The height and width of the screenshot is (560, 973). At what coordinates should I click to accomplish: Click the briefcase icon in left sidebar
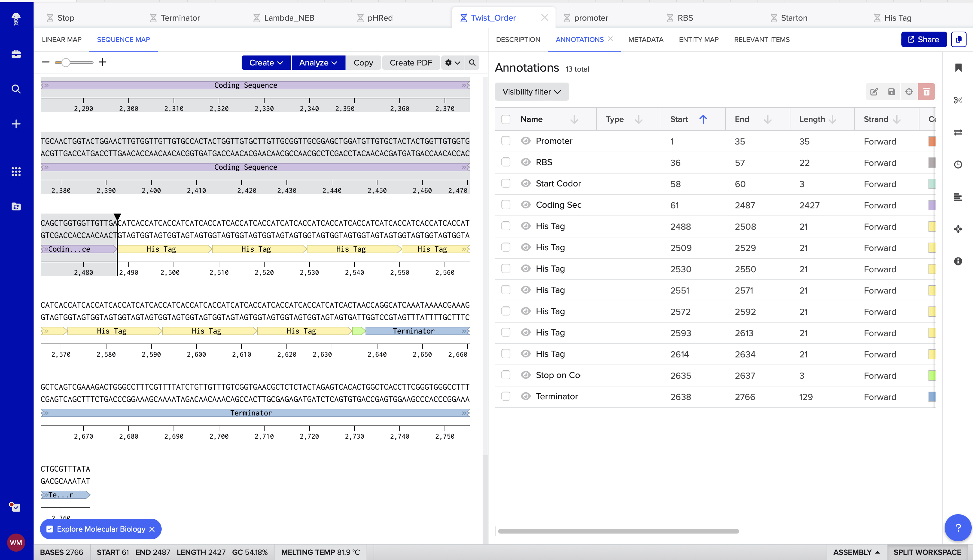[16, 54]
